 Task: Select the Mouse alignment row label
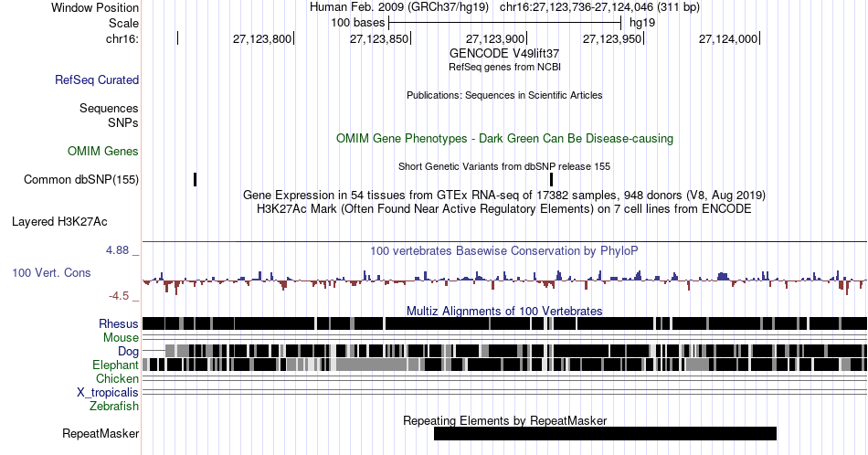pos(121,338)
